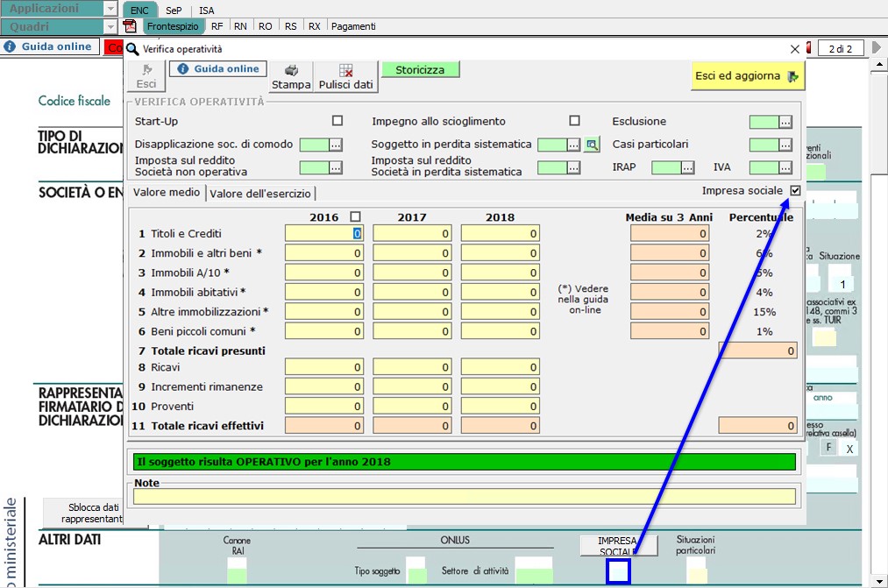
Task: Select the ISA tab
Action: tap(207, 11)
